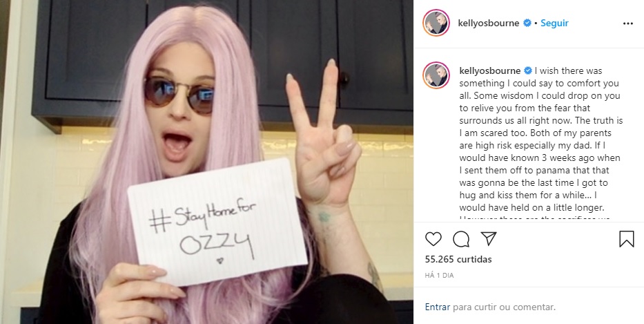Click the verified badge beside the caption username
This screenshot has height=324, width=644.
[528, 70]
